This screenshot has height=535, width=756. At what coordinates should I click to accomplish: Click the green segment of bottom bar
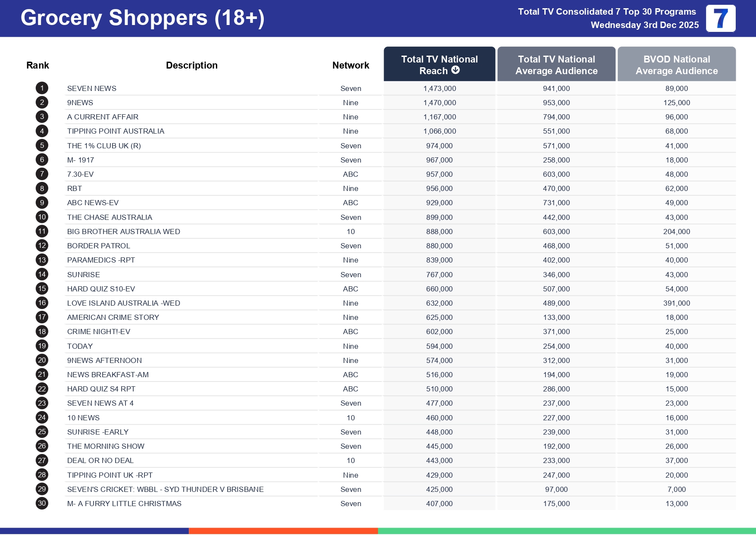(566, 531)
